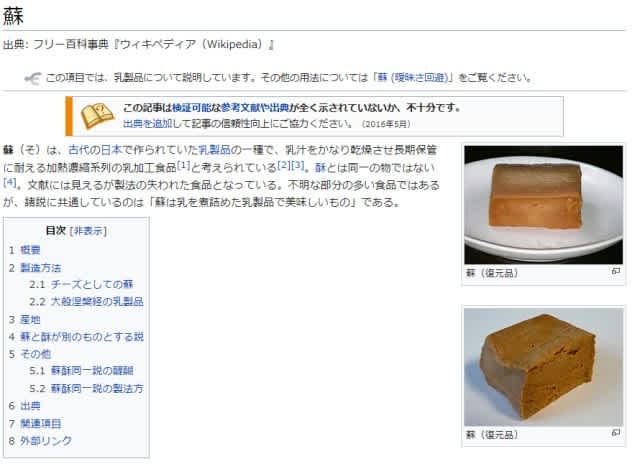
Task: Open the 乳製品 link in intro paragraph
Action: tap(215, 150)
